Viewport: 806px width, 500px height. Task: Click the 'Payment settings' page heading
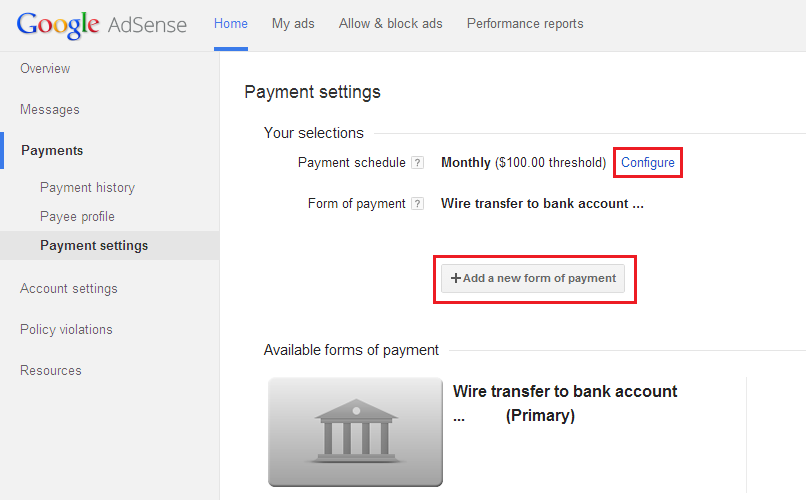pos(313,92)
